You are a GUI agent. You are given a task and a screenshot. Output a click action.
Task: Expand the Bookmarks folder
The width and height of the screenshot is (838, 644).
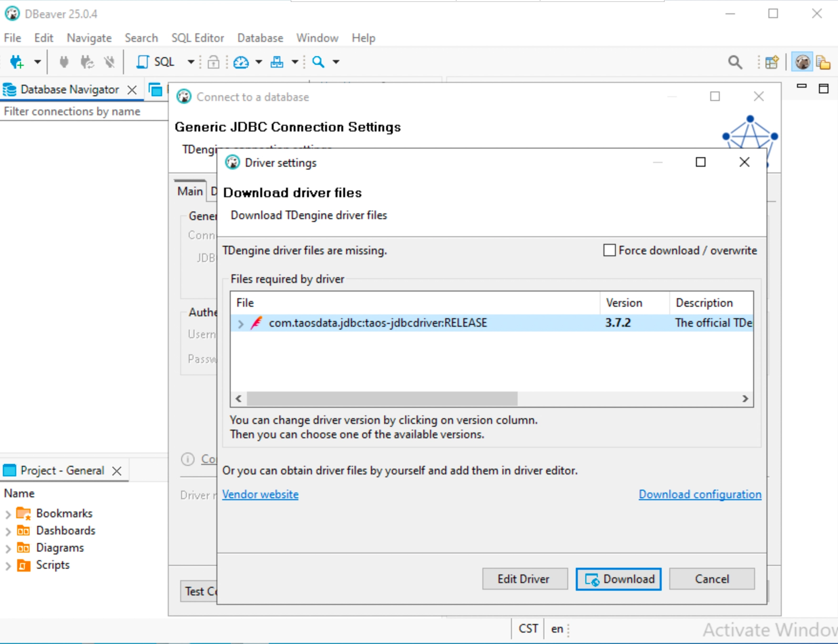click(x=8, y=514)
